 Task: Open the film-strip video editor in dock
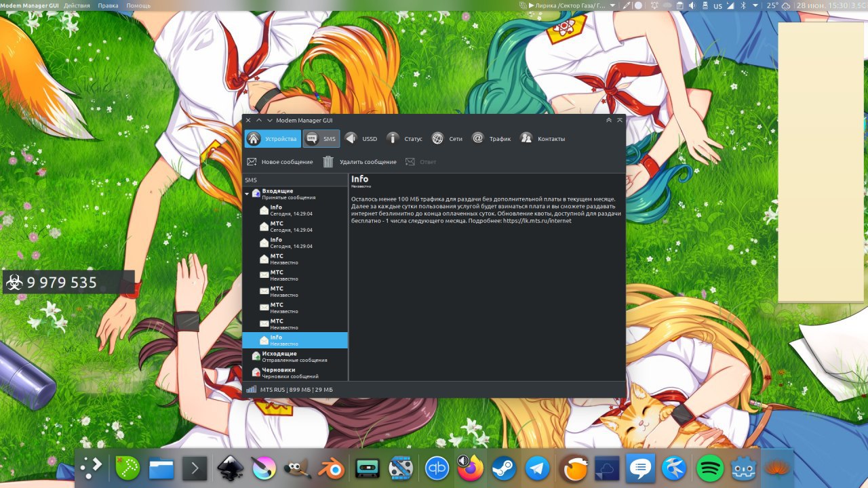[x=401, y=468]
